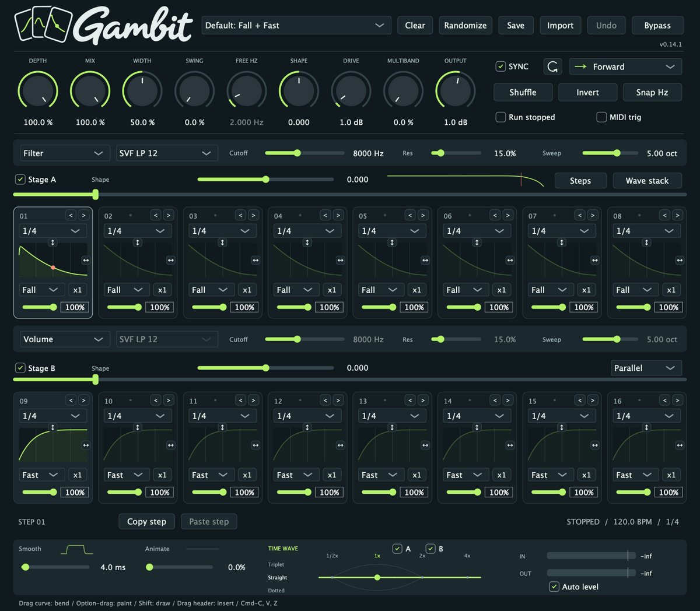Enable the MIDI trig checkbox

601,117
